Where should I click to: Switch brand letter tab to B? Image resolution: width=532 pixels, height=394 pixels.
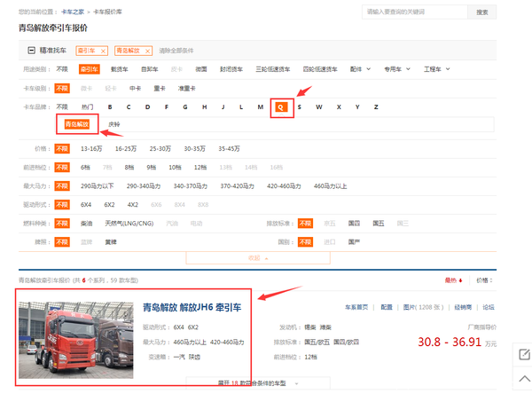tap(110, 107)
